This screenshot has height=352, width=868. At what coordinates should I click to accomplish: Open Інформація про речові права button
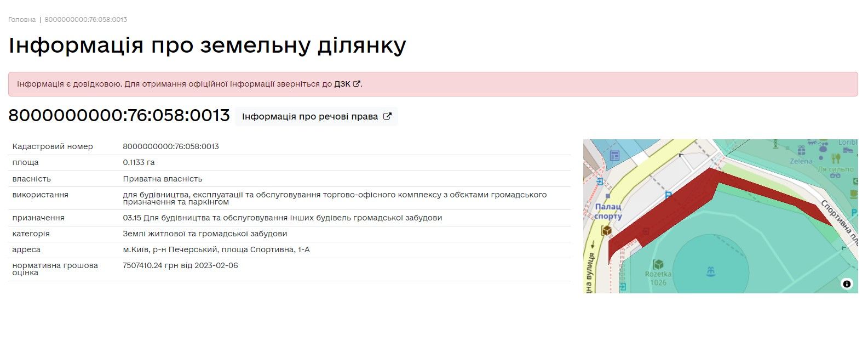coord(317,117)
